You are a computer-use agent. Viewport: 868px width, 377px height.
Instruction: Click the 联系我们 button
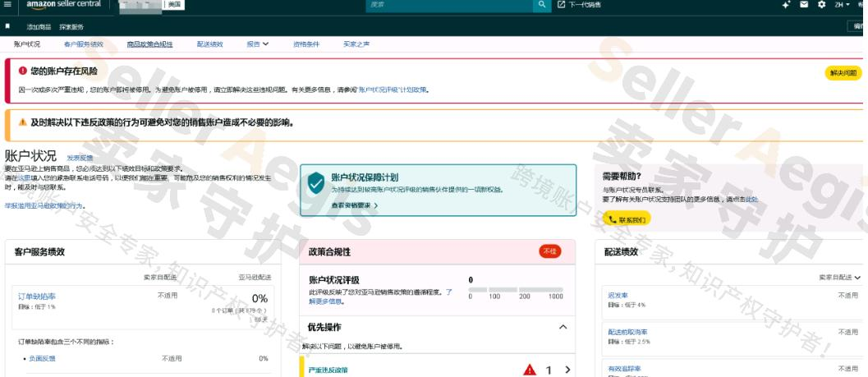pyautogui.click(x=627, y=219)
